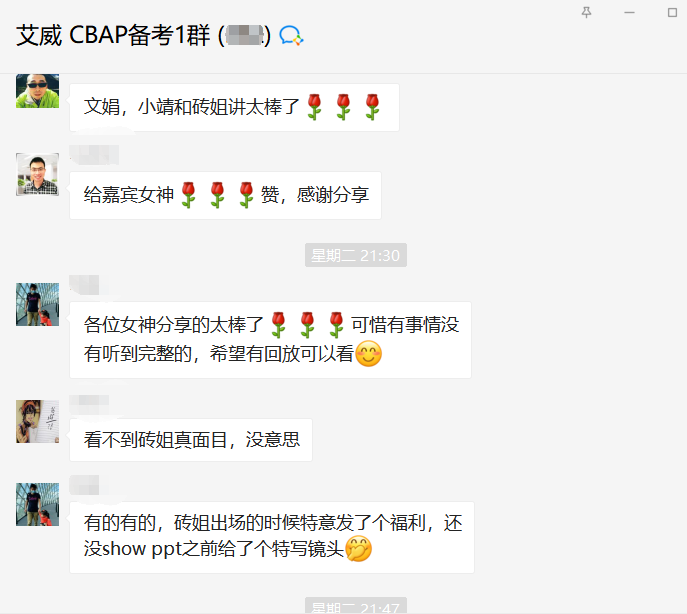Image resolution: width=687 pixels, height=614 pixels.
Task: Click the blushing smile emoji in message
Action: [368, 354]
